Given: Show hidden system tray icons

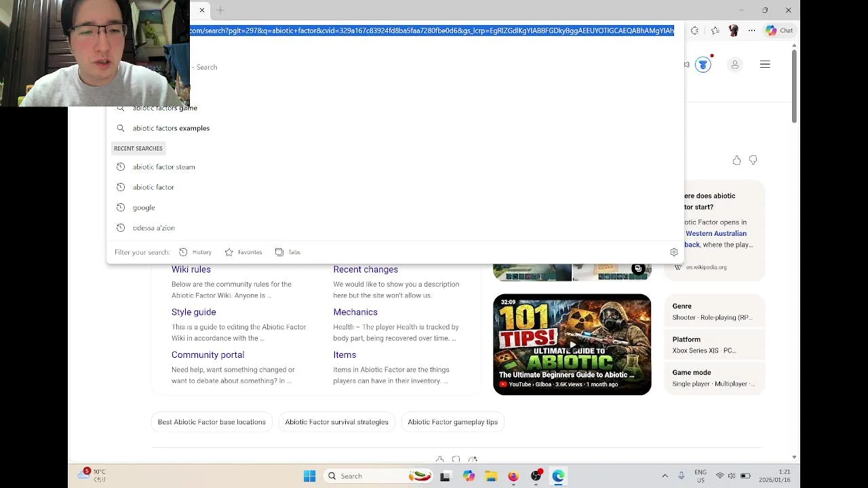Looking at the screenshot, I should (x=665, y=476).
